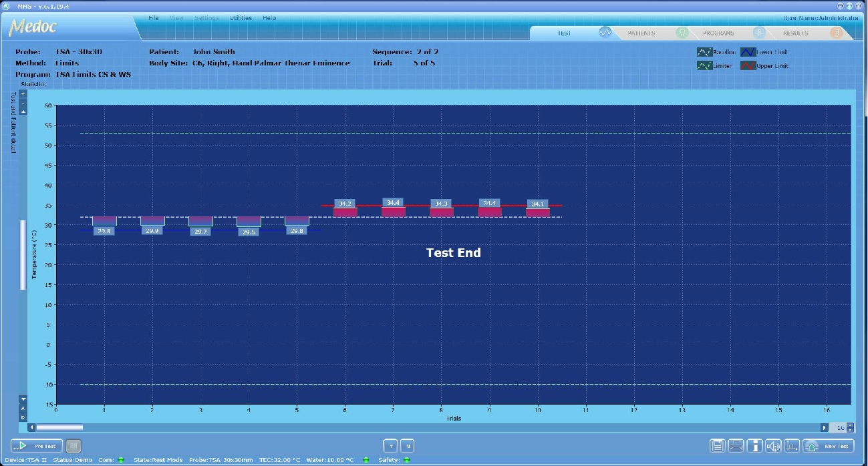Switch to the Patients tab
This screenshot has height=466, width=868.
[x=641, y=33]
